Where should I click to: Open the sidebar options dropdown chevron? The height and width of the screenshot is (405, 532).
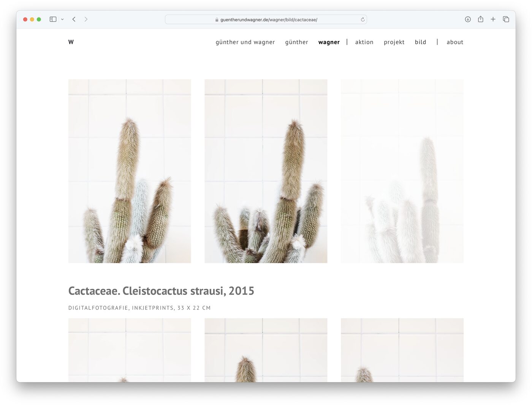(x=62, y=19)
